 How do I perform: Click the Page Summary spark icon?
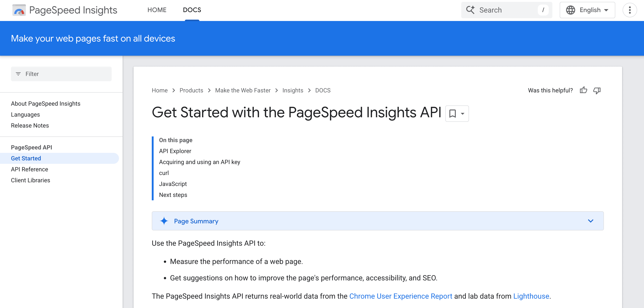(x=164, y=221)
